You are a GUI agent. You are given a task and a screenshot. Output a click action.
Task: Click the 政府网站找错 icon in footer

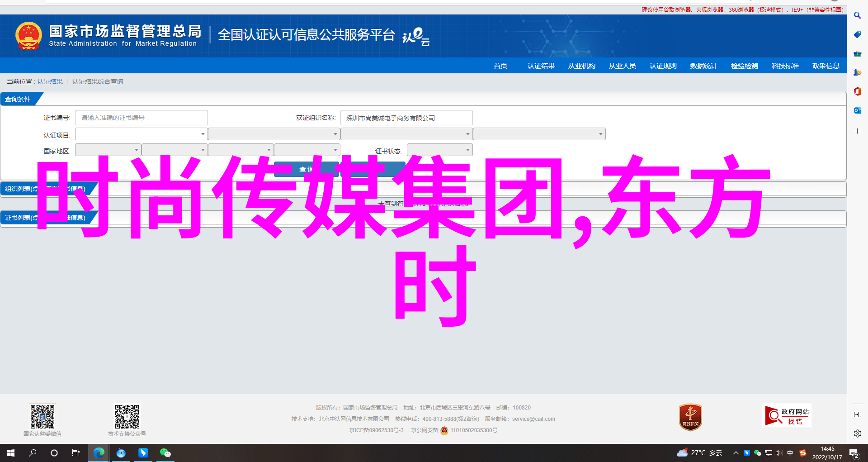[787, 416]
